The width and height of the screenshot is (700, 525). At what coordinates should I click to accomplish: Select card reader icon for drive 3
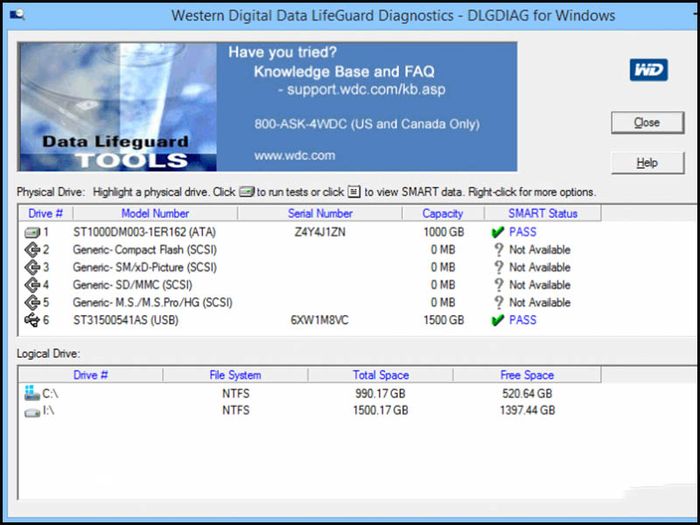[x=32, y=267]
